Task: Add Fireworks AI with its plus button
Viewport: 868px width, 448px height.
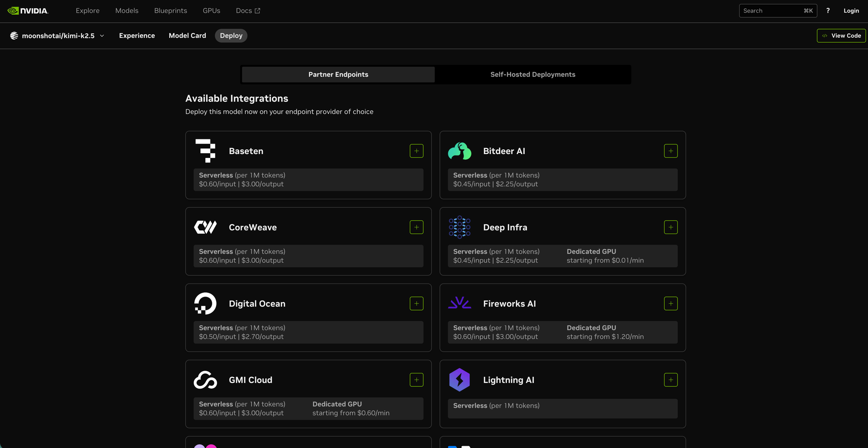Action: point(671,303)
